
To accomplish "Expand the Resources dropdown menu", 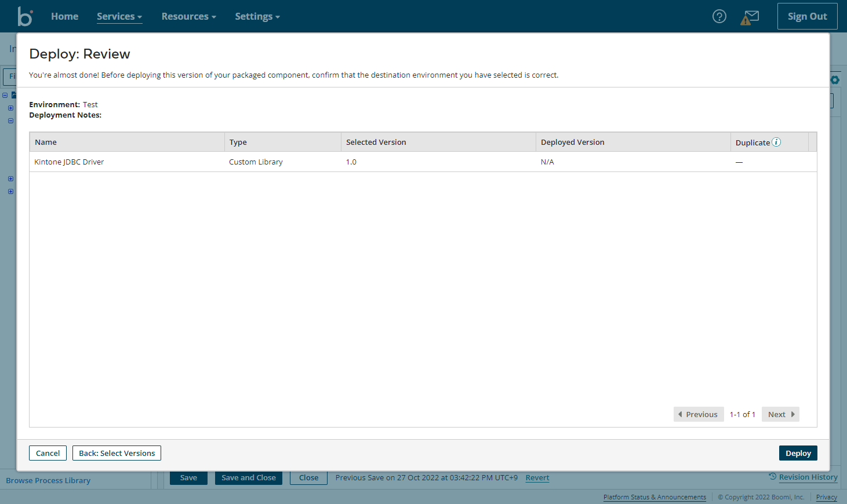I will 189,16.
